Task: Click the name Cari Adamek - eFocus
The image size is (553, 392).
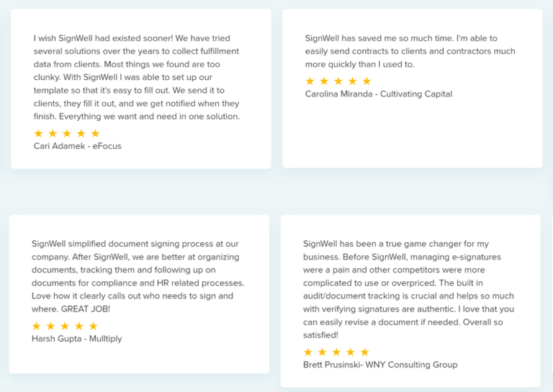Action: (78, 146)
